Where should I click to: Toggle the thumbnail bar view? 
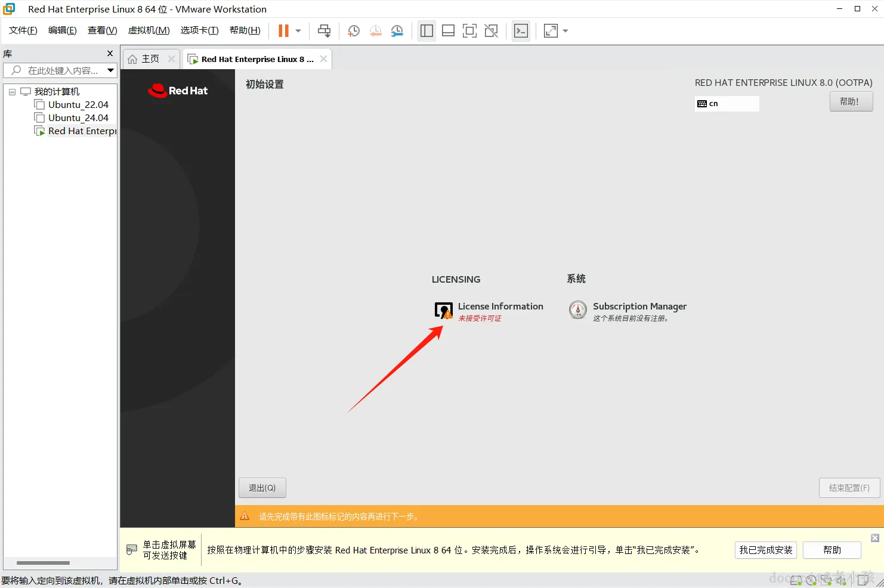pyautogui.click(x=448, y=31)
